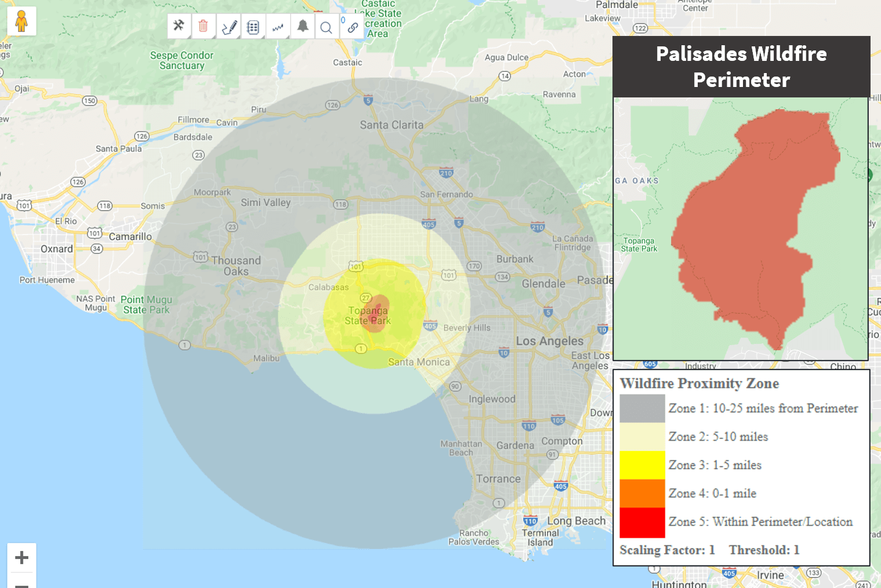Click the Castaic town label
The image size is (881, 588).
(x=347, y=63)
